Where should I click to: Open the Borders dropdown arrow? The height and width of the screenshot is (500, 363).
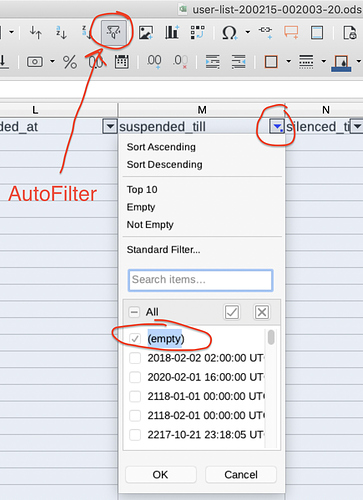click(x=289, y=62)
